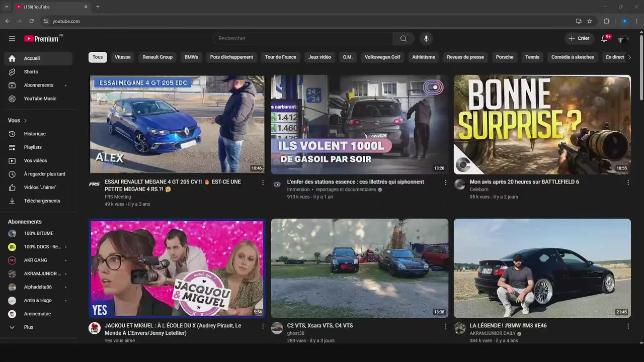Open the account avatar menu
Image resolution: width=644 pixels, height=362 pixels.
click(624, 38)
